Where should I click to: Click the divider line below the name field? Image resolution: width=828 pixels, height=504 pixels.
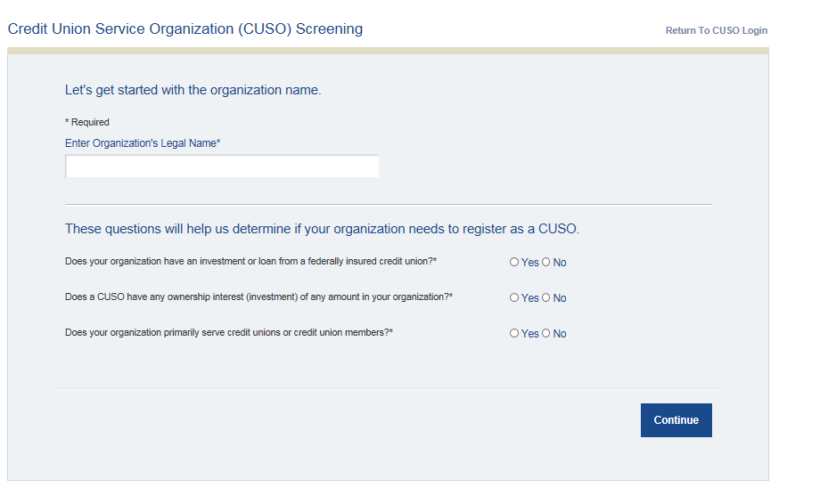(x=388, y=205)
